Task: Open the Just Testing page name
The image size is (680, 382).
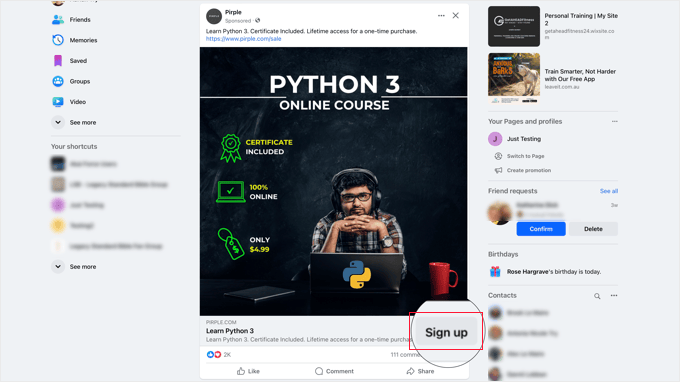Action: pos(524,139)
